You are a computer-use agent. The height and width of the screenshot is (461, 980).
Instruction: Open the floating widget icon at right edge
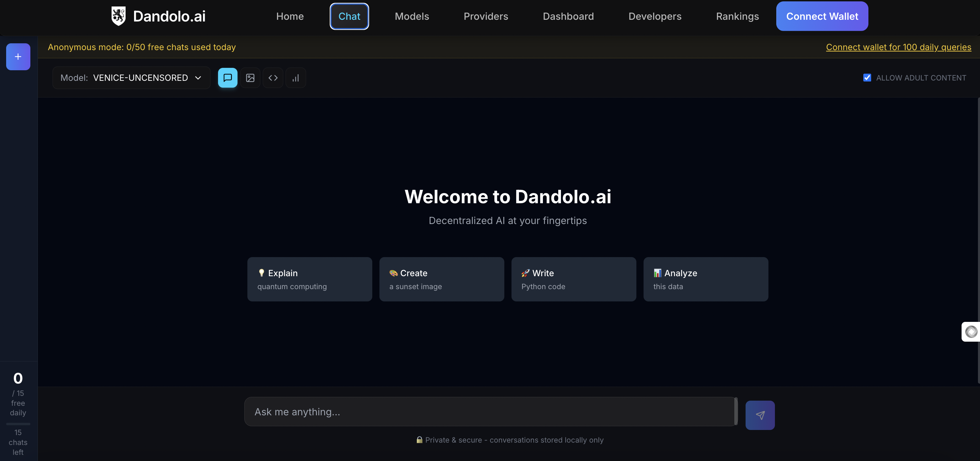(x=971, y=332)
